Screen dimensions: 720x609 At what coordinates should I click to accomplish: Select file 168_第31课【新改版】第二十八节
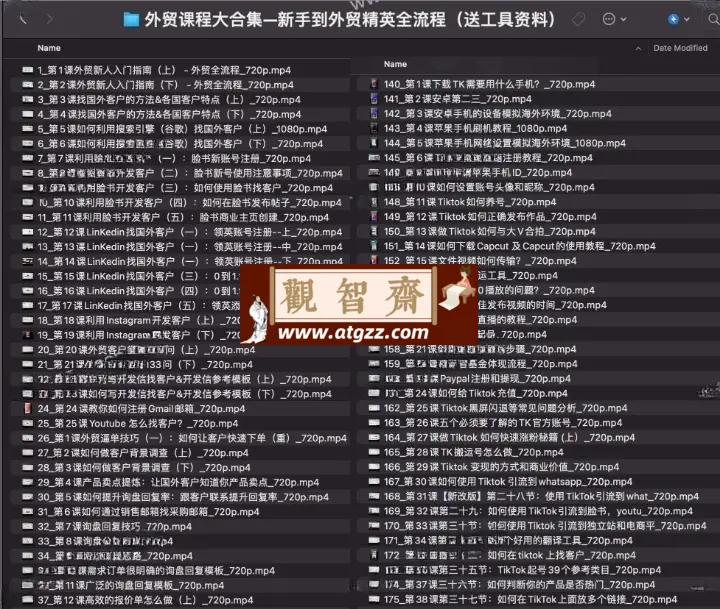point(541,496)
